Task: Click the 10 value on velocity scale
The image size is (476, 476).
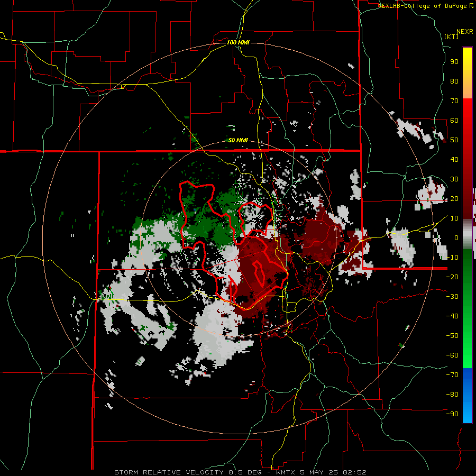Action: (454, 218)
